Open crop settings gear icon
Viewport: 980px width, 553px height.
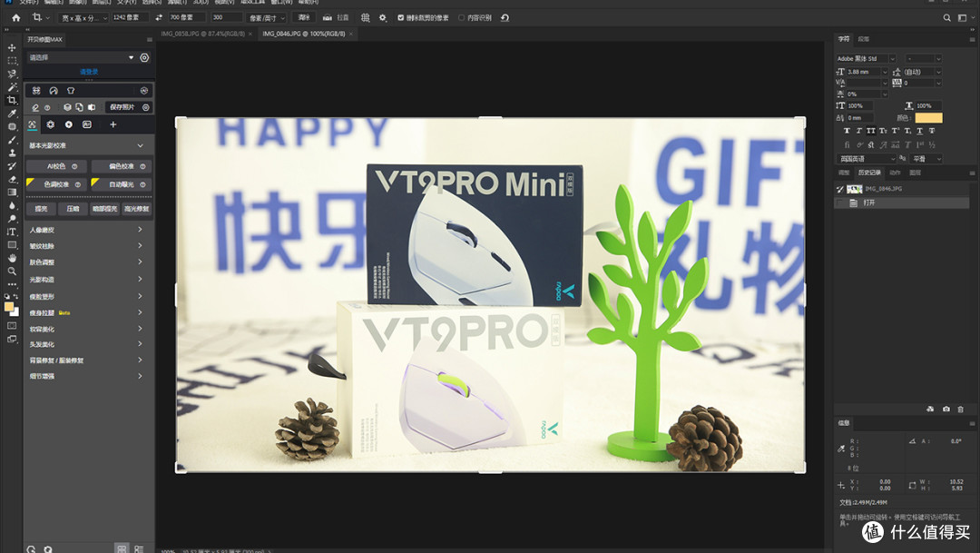[383, 17]
